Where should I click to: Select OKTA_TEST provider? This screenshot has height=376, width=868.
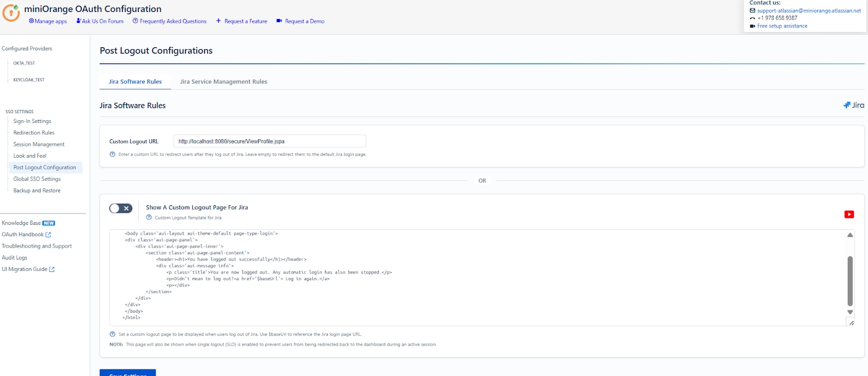(24, 63)
